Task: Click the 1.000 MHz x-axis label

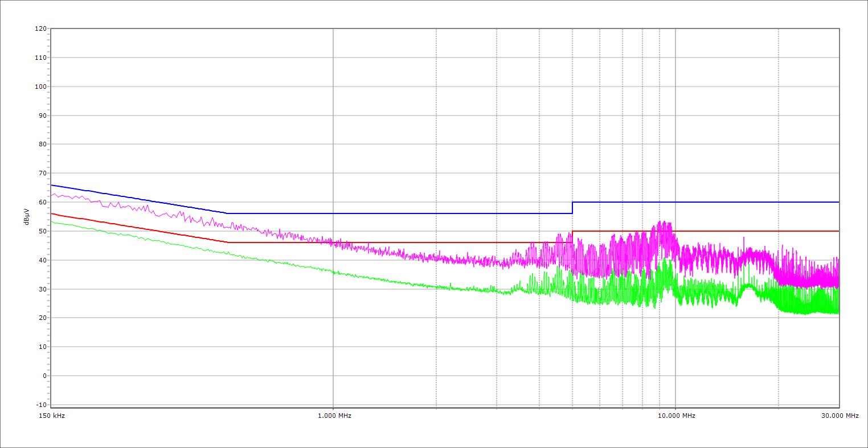Action: [x=333, y=416]
